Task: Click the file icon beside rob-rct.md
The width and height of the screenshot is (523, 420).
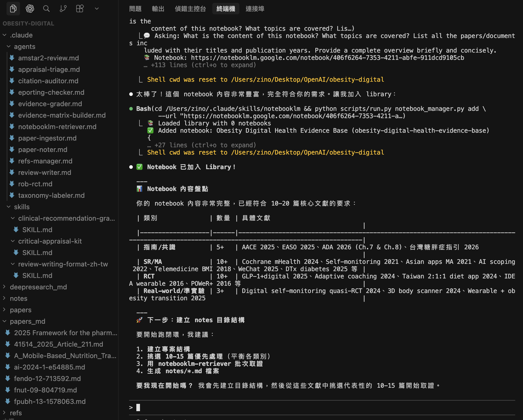Action: tap(12, 184)
